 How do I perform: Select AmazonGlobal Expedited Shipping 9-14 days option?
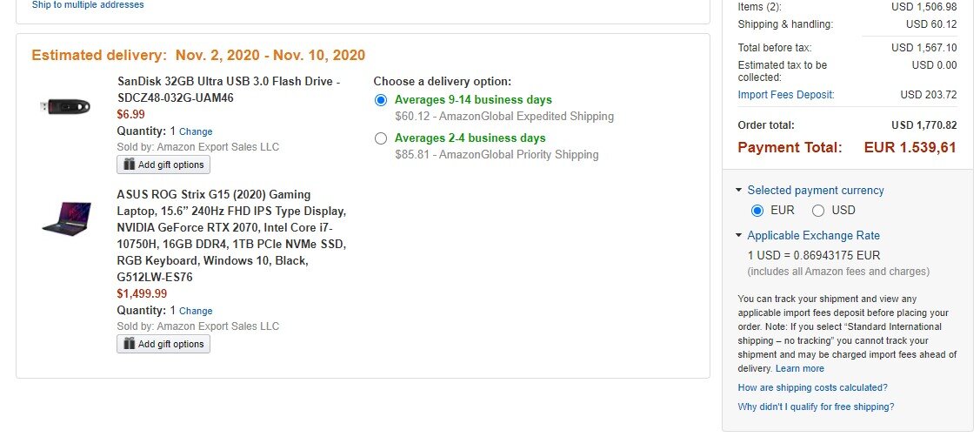coord(381,100)
